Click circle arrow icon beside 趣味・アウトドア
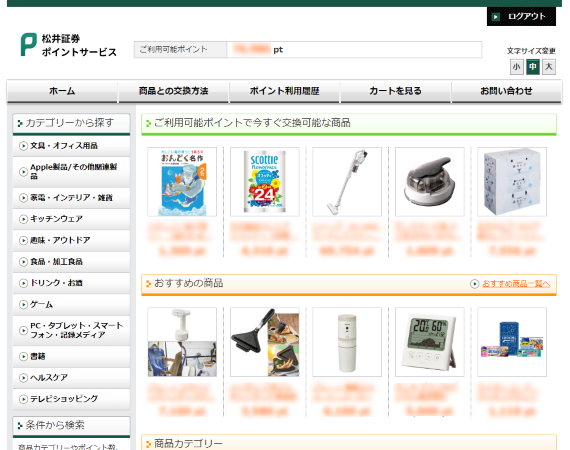The image size is (570, 450). [23, 240]
